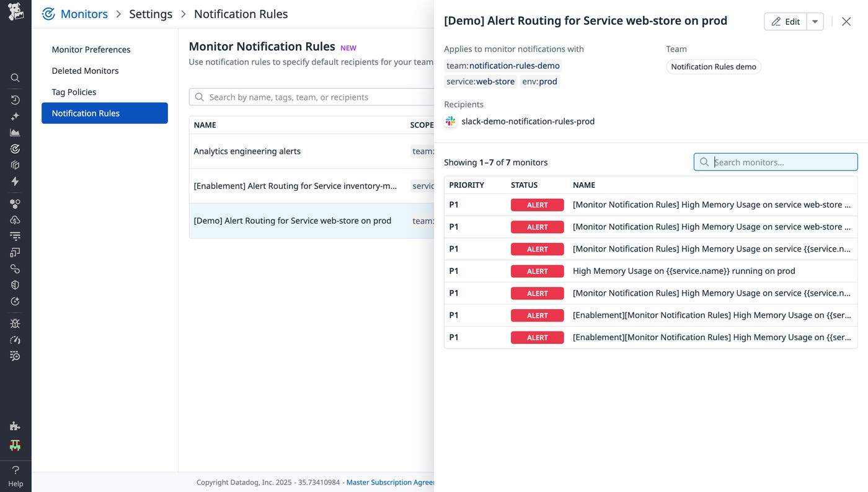Click Settings in the breadcrumb

coord(151,13)
